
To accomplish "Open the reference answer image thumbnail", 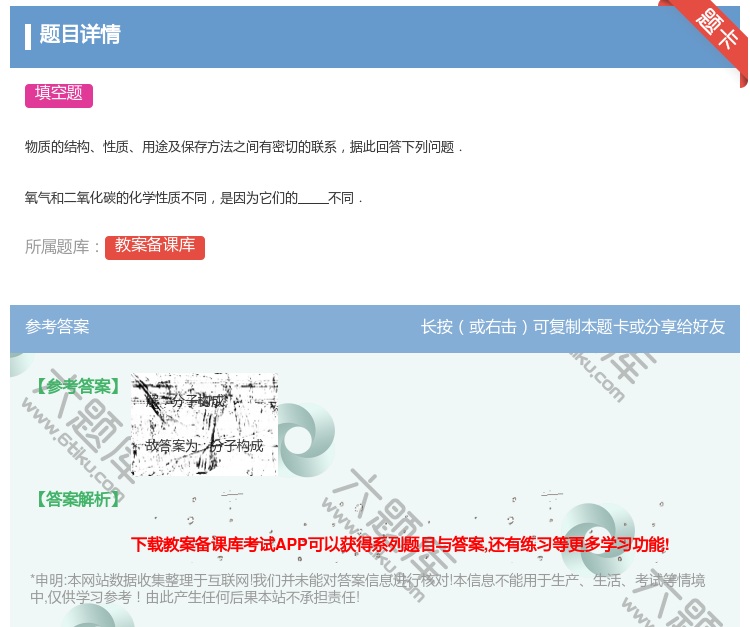I will [204, 424].
